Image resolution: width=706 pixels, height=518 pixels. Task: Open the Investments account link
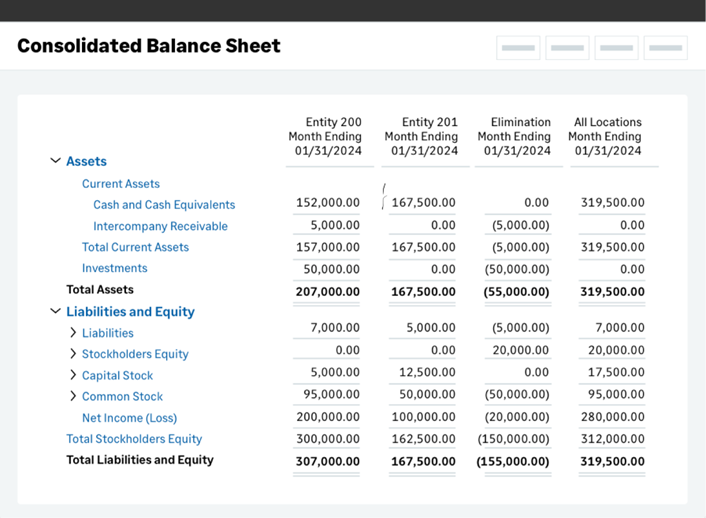[114, 268]
